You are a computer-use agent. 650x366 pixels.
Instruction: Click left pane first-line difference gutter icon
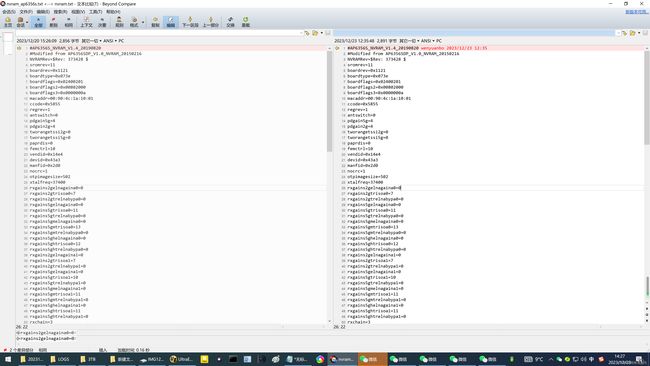[19, 48]
